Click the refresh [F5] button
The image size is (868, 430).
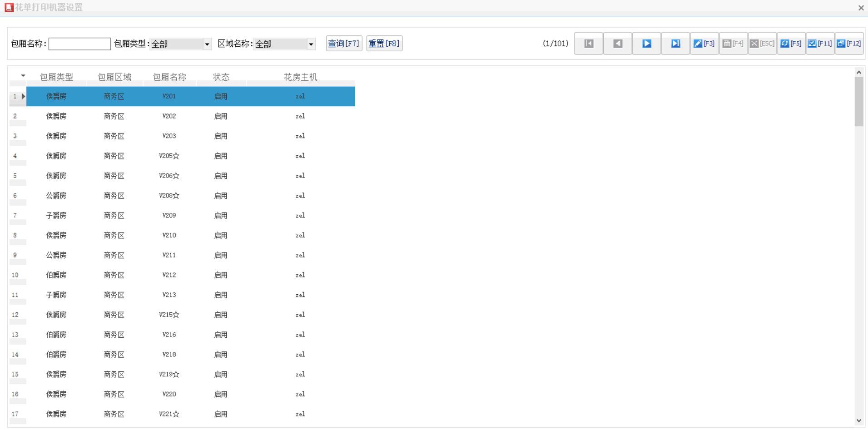(x=791, y=44)
